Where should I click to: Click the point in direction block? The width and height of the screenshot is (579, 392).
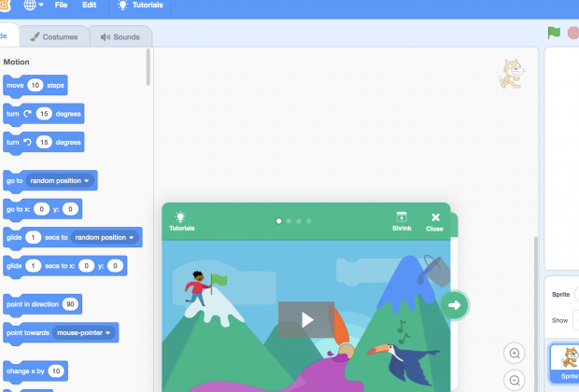tap(42, 304)
